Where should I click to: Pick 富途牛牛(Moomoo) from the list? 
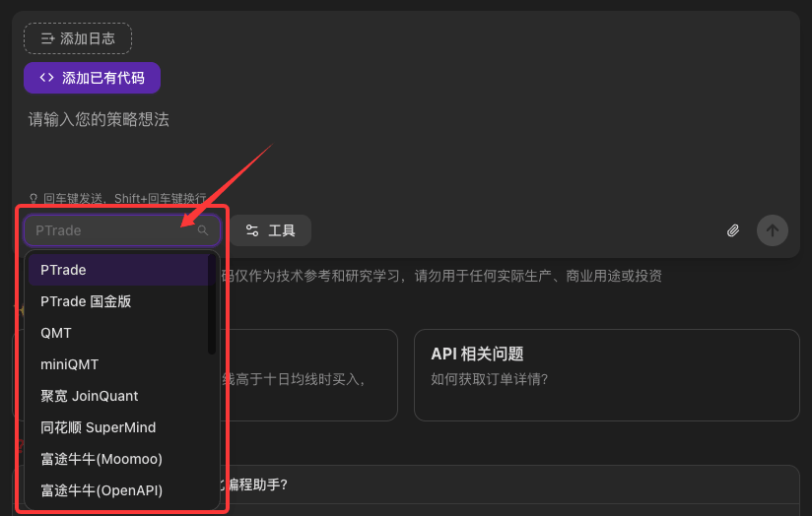click(x=119, y=459)
